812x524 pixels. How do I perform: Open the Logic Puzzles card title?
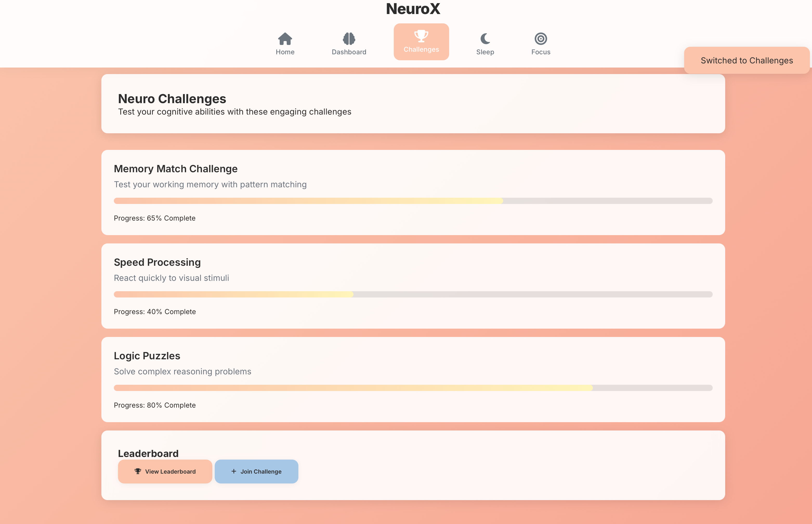point(147,356)
